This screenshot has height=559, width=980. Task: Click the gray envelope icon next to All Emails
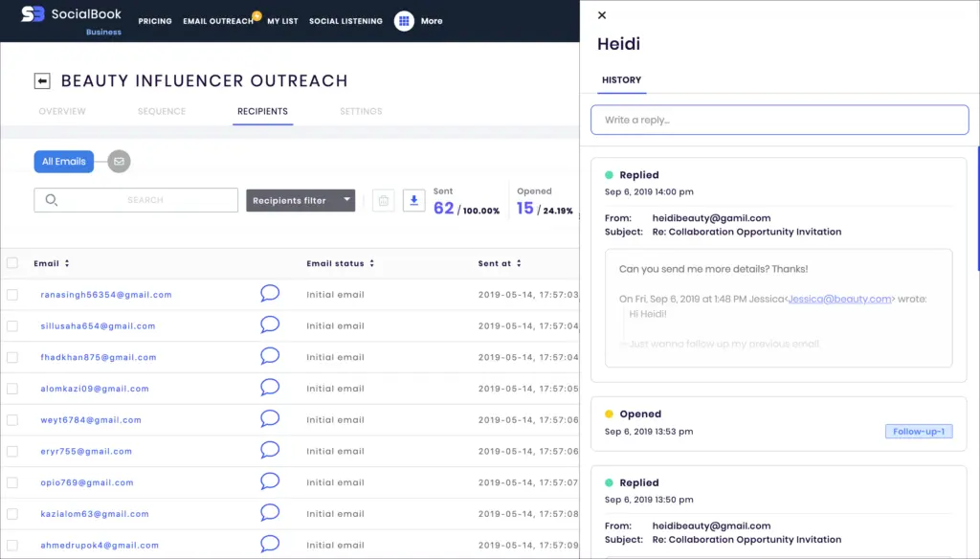(x=119, y=162)
